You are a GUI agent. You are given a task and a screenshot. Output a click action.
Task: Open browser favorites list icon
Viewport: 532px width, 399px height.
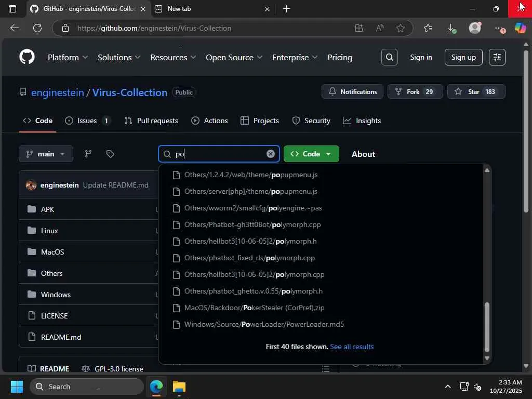coord(428,28)
